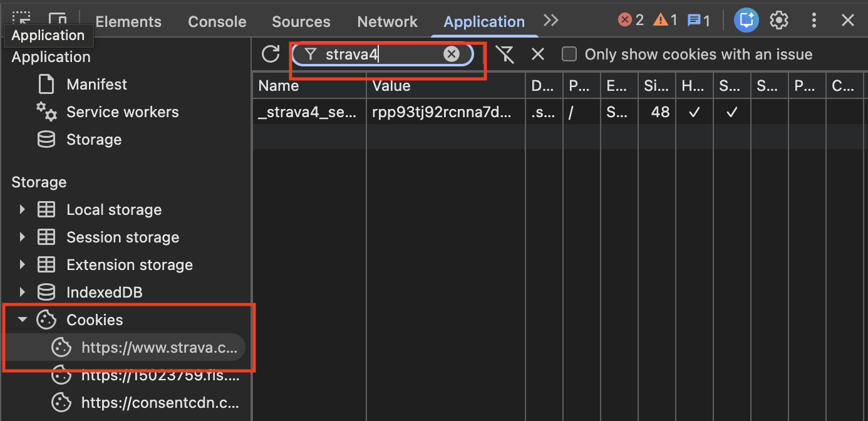The height and width of the screenshot is (421, 868).
Task: Sort by the Size column header
Action: 656,86
